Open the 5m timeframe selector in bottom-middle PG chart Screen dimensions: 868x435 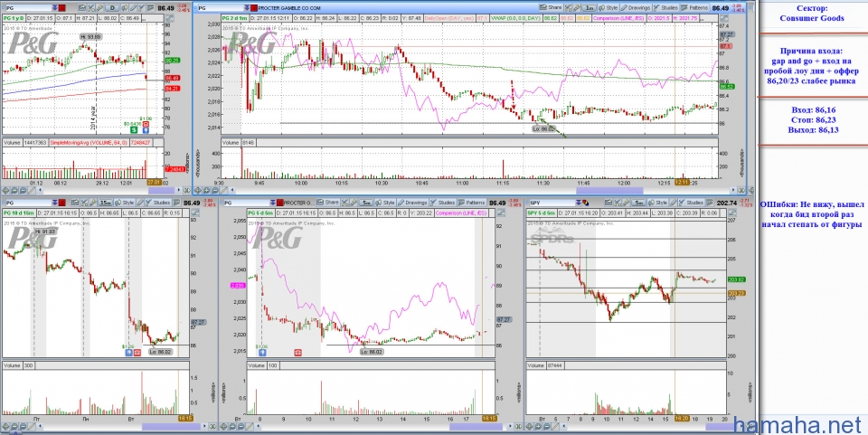click(x=366, y=203)
